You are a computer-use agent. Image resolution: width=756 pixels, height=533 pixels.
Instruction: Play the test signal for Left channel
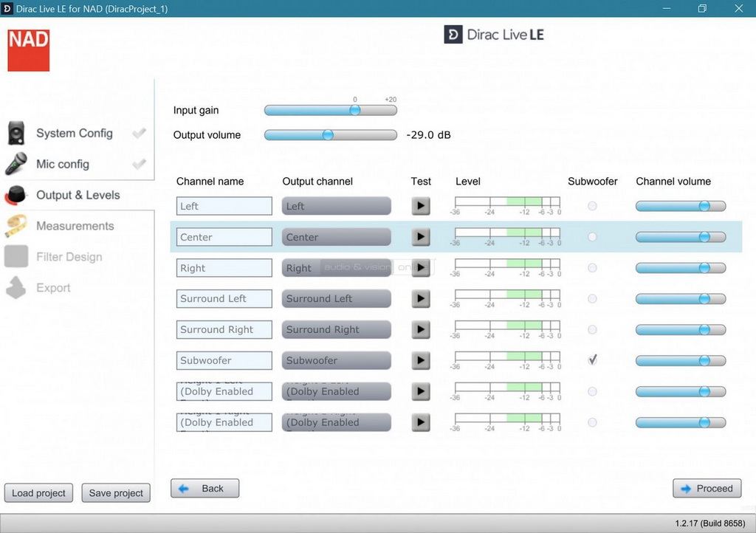click(421, 206)
